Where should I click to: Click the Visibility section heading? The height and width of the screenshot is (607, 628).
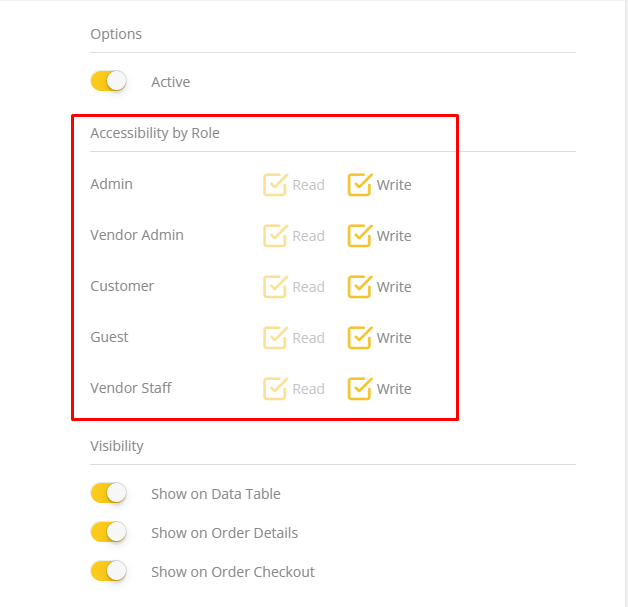[x=117, y=446]
